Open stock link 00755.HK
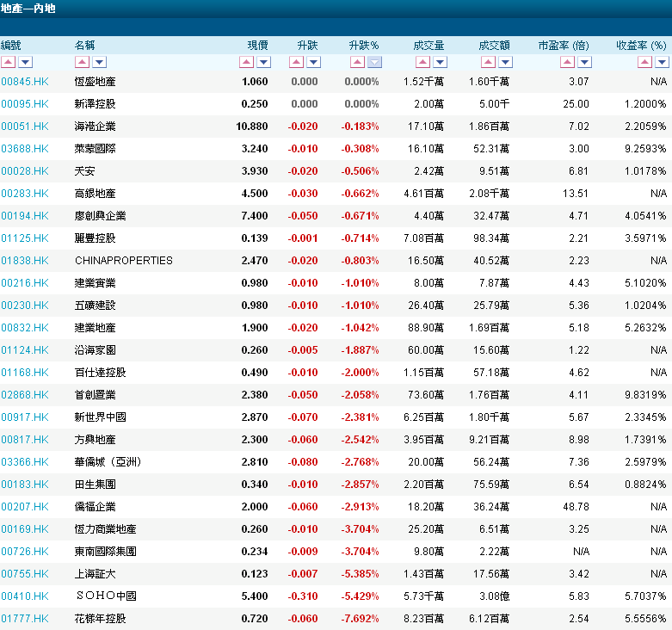Image resolution: width=672 pixels, height=630 pixels. click(25, 573)
